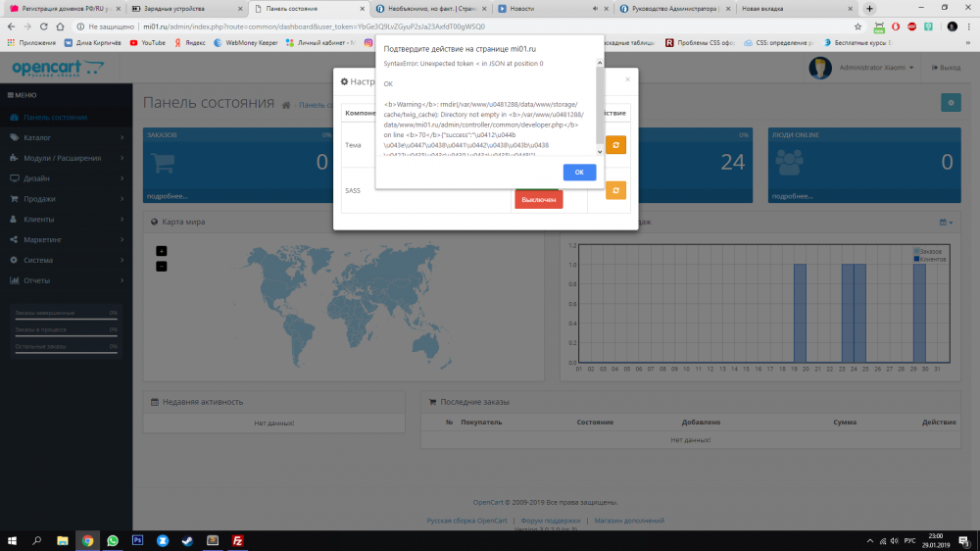Open the Windows Start menu
The image size is (980, 551).
click(12, 541)
